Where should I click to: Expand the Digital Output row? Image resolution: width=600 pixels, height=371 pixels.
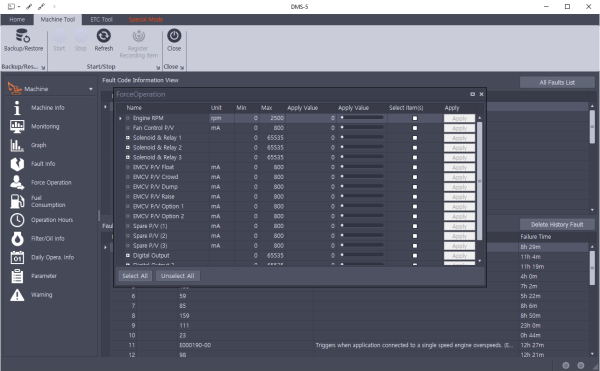pyautogui.click(x=128, y=255)
